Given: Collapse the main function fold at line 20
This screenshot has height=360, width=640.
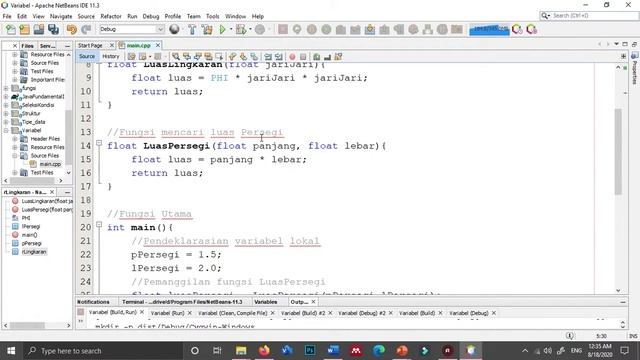Looking at the screenshot, I should point(99,224).
